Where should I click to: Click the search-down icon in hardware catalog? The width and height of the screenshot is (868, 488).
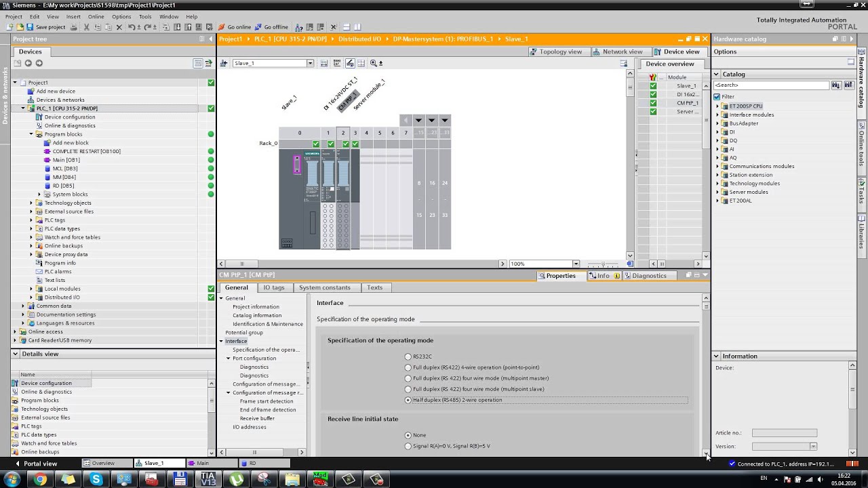[836, 85]
